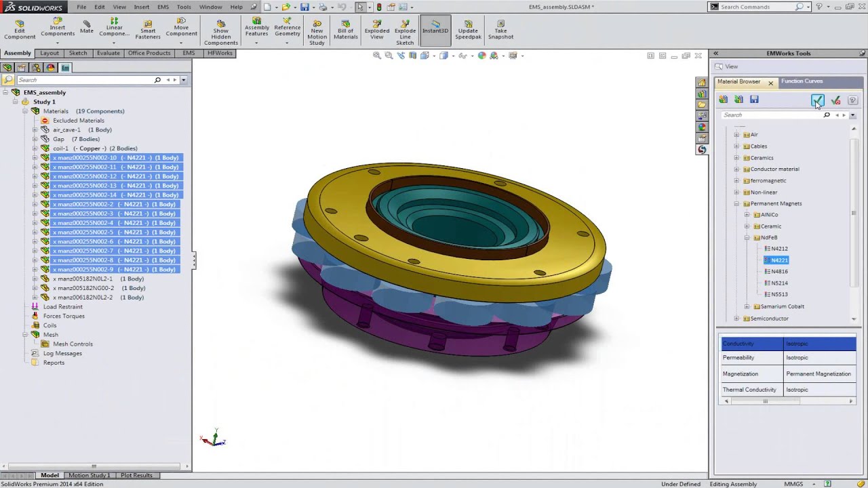Image resolution: width=868 pixels, height=488 pixels.
Task: Click the Edit Component tool
Action: click(20, 29)
